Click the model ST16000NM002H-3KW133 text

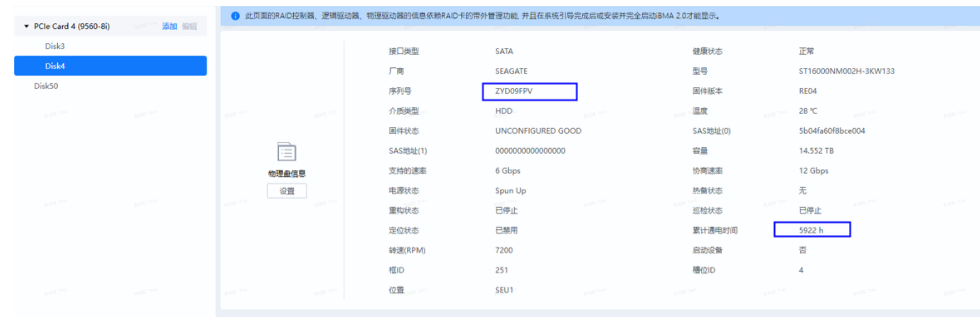(846, 71)
